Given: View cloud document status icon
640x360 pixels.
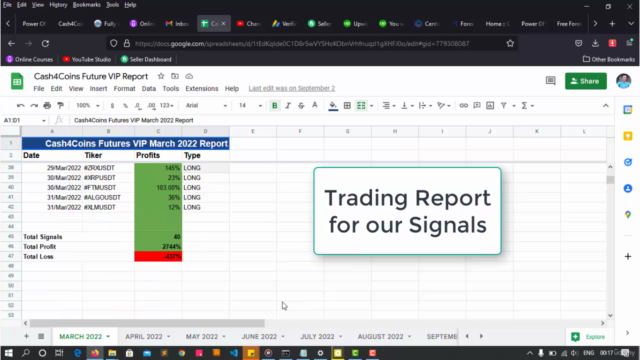Looking at the screenshot, I should (189, 76).
